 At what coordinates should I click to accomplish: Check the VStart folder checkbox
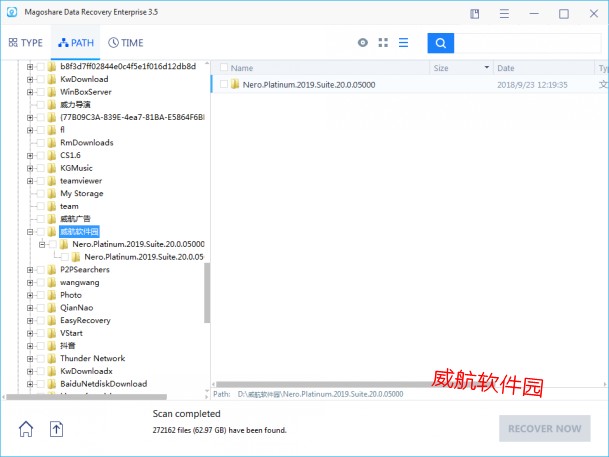coord(40,333)
